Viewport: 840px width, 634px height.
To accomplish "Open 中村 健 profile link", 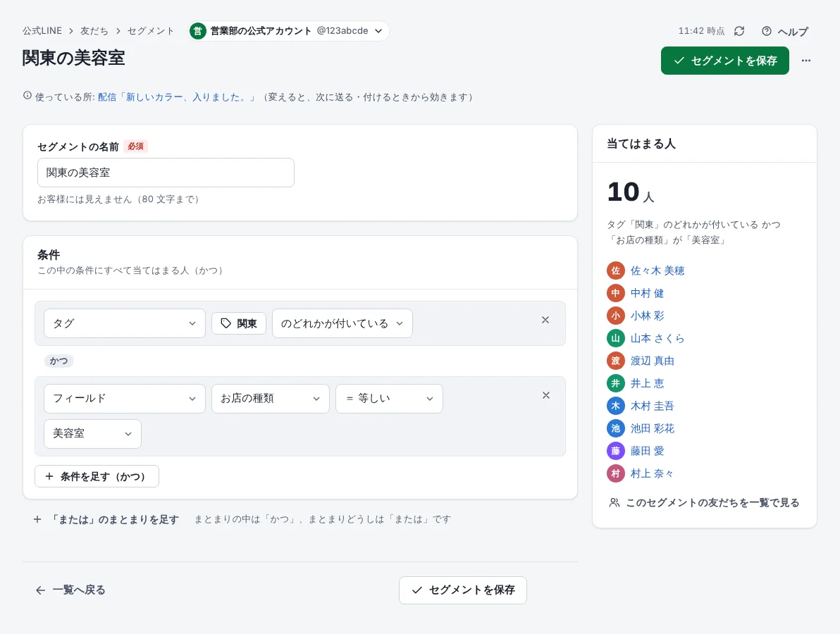I will 647,294.
